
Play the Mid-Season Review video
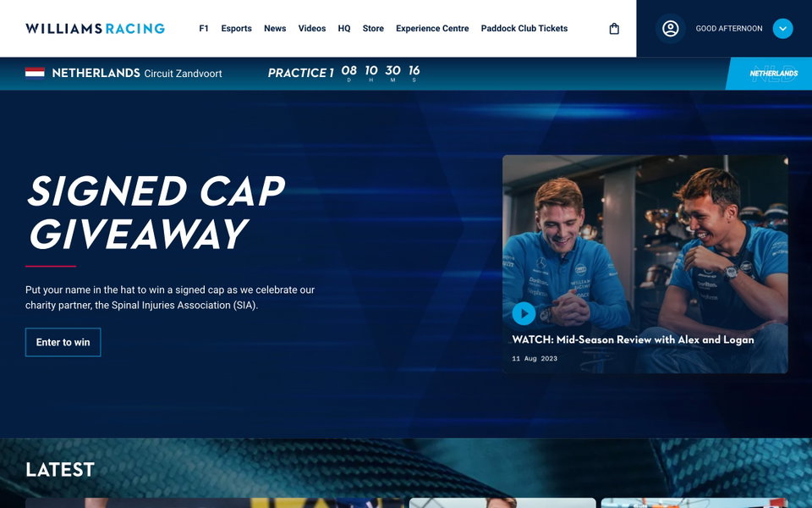[524, 313]
